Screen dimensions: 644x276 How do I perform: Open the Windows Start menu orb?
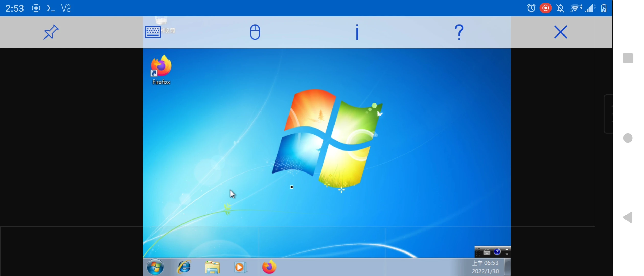pyautogui.click(x=155, y=267)
